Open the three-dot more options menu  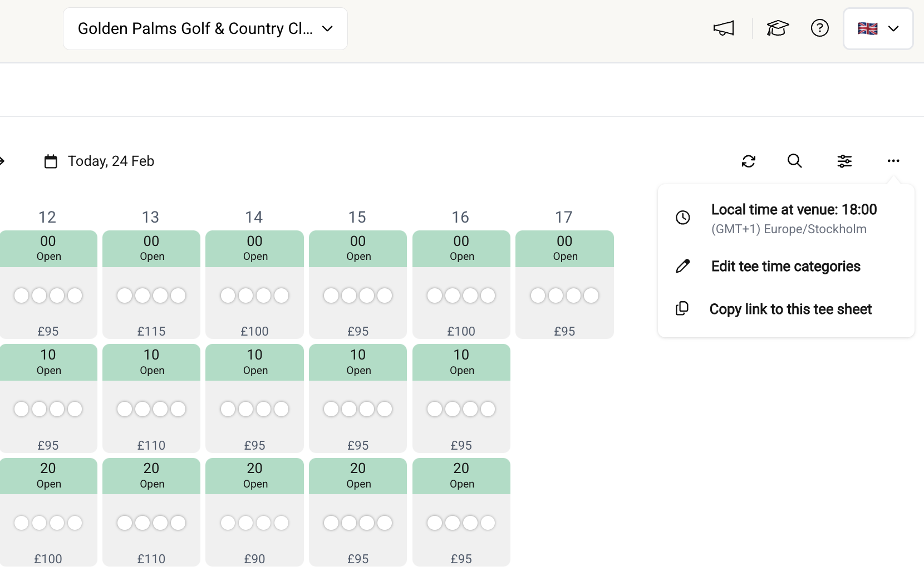893,161
